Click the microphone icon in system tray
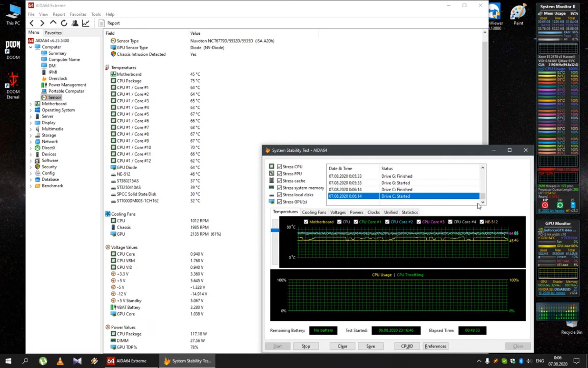The height and width of the screenshot is (368, 588). click(487, 361)
